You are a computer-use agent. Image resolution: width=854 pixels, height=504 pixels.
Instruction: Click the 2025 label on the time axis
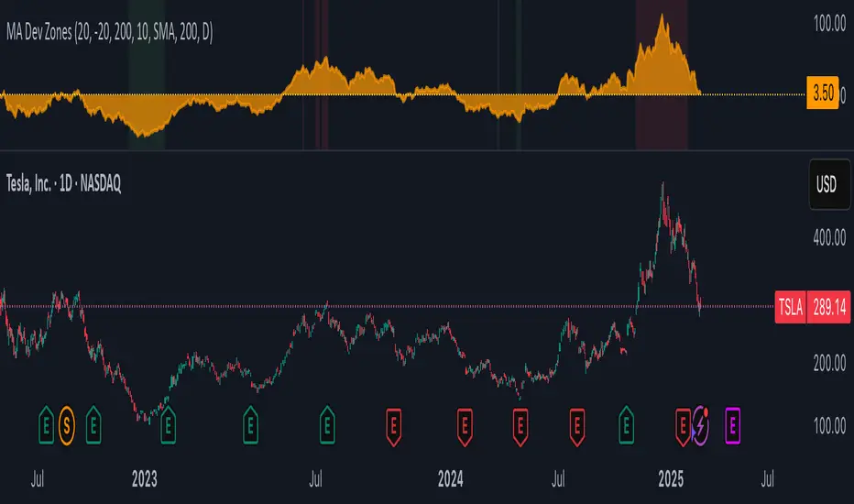[671, 479]
